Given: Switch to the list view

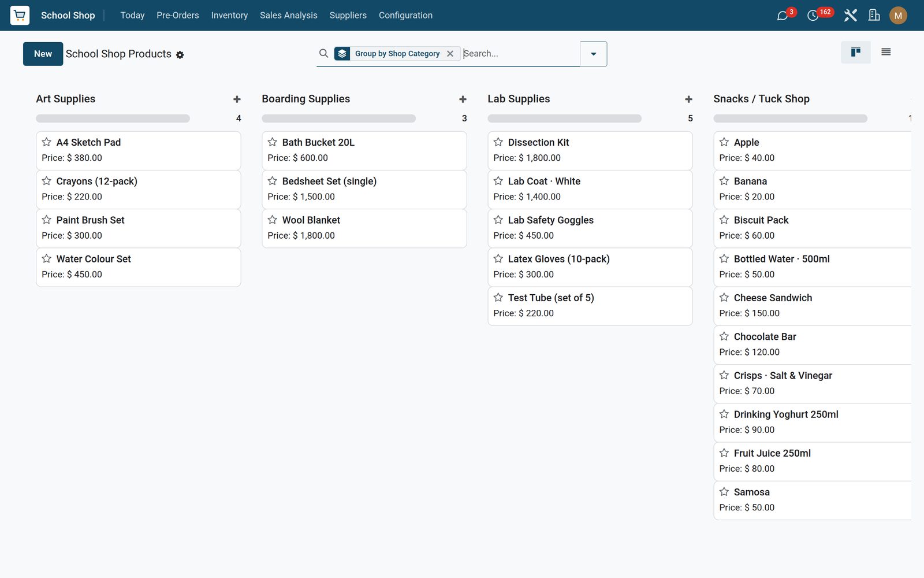Looking at the screenshot, I should coord(886,52).
